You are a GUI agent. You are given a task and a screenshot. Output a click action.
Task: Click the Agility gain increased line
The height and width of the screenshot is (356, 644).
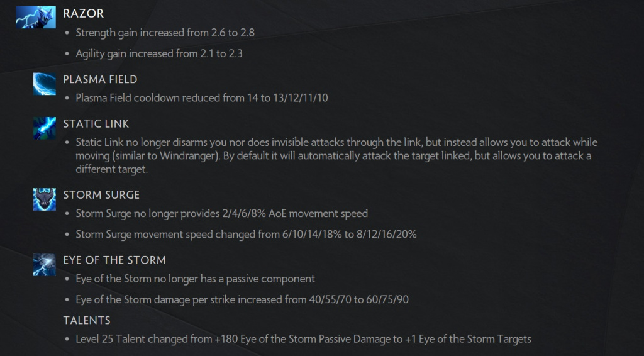[159, 53]
